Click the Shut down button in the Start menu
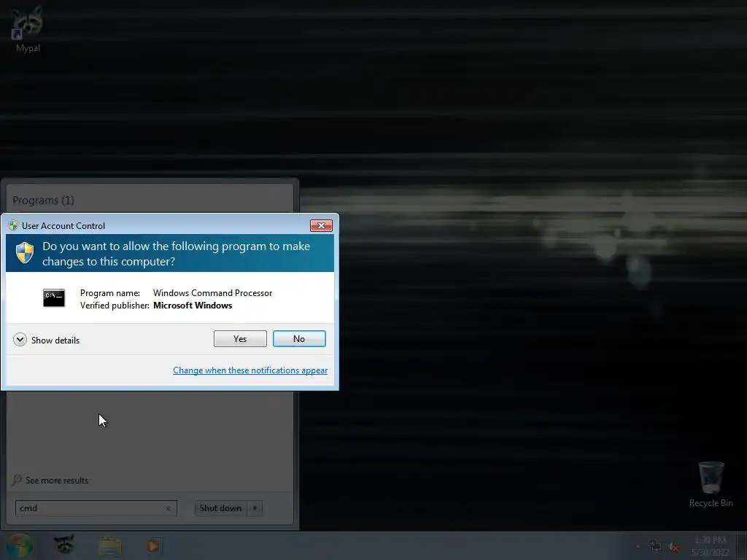The image size is (747, 560). 220,508
